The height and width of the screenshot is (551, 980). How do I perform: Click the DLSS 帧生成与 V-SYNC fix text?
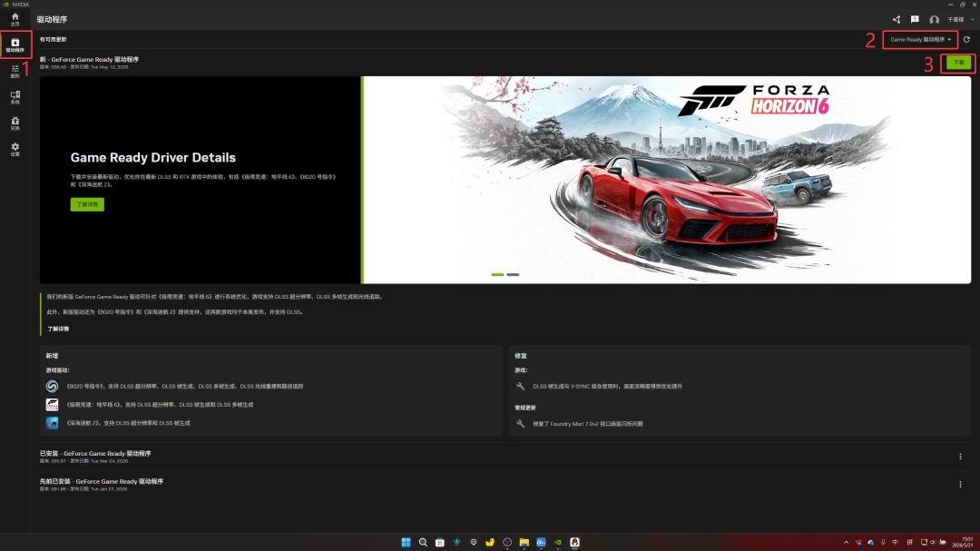pos(607,387)
